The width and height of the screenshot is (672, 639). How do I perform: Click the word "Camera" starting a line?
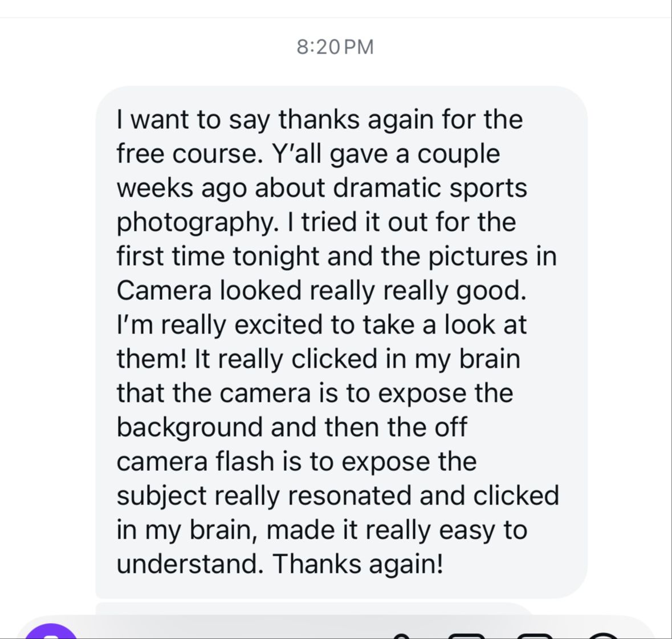point(164,290)
